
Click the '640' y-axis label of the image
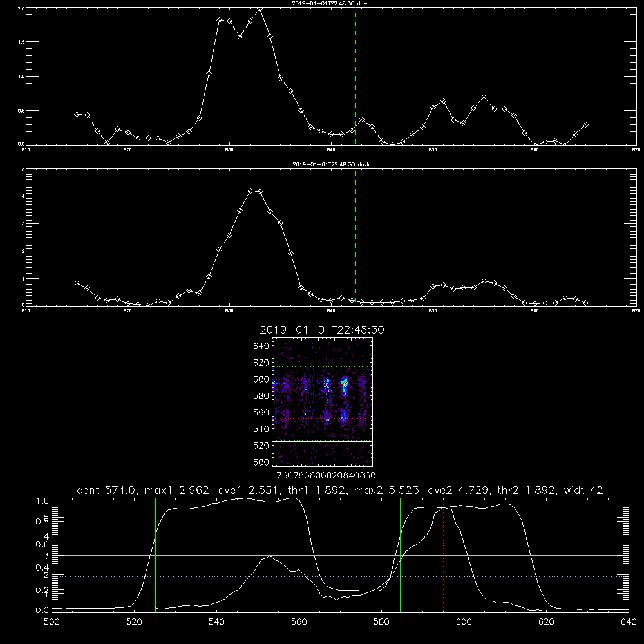coord(261,346)
